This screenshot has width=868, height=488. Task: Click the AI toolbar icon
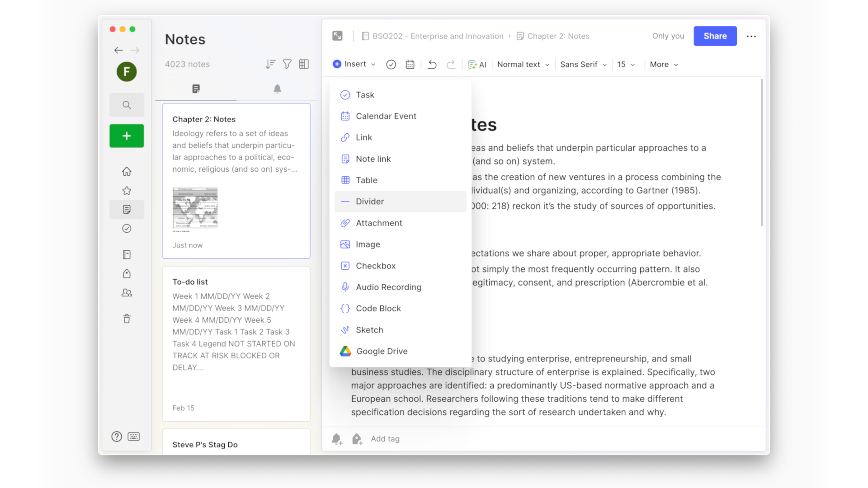pyautogui.click(x=477, y=65)
